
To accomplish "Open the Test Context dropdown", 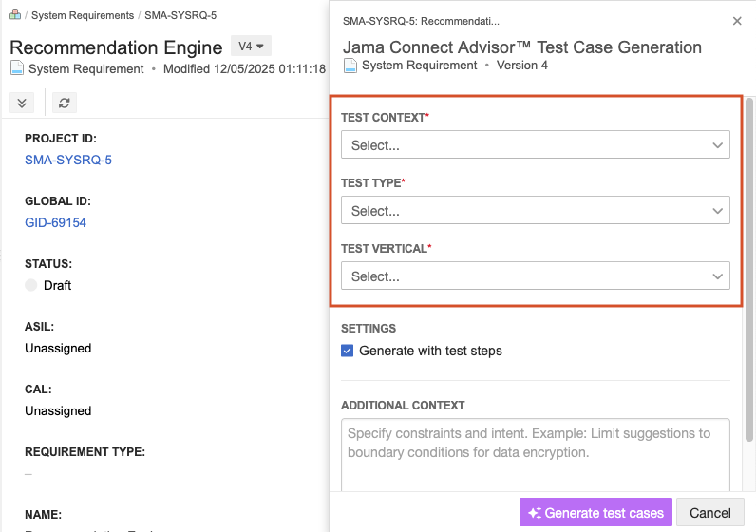I will (535, 145).
